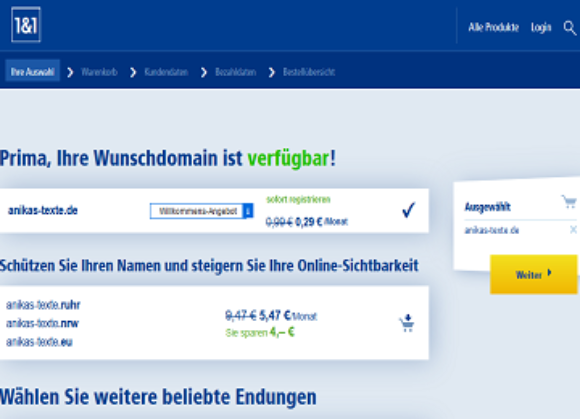The height and width of the screenshot is (419, 580).
Task: Click the Sie sparen 4,– € text
Action: 260,332
